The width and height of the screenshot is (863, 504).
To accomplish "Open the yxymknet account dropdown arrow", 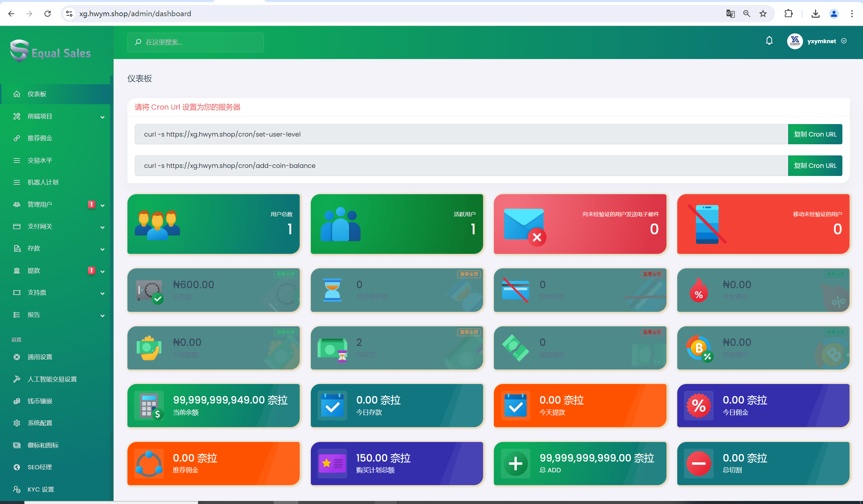I will pos(844,41).
